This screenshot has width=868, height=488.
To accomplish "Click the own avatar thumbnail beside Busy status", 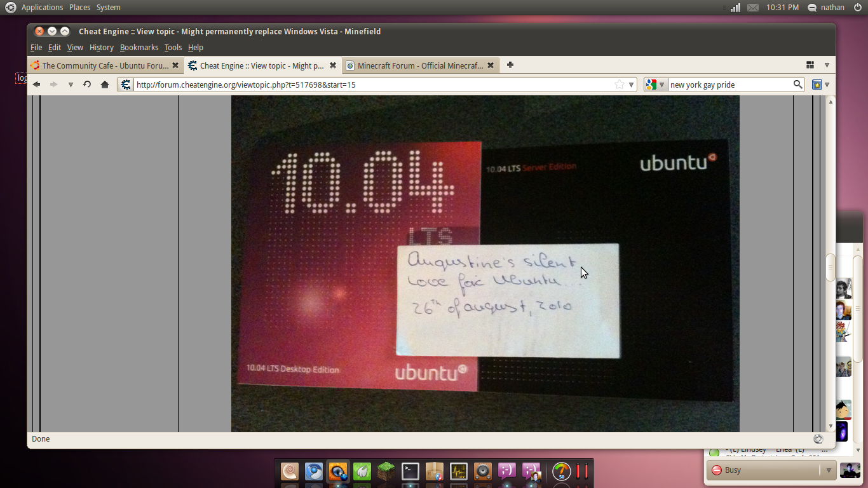I will 850,470.
